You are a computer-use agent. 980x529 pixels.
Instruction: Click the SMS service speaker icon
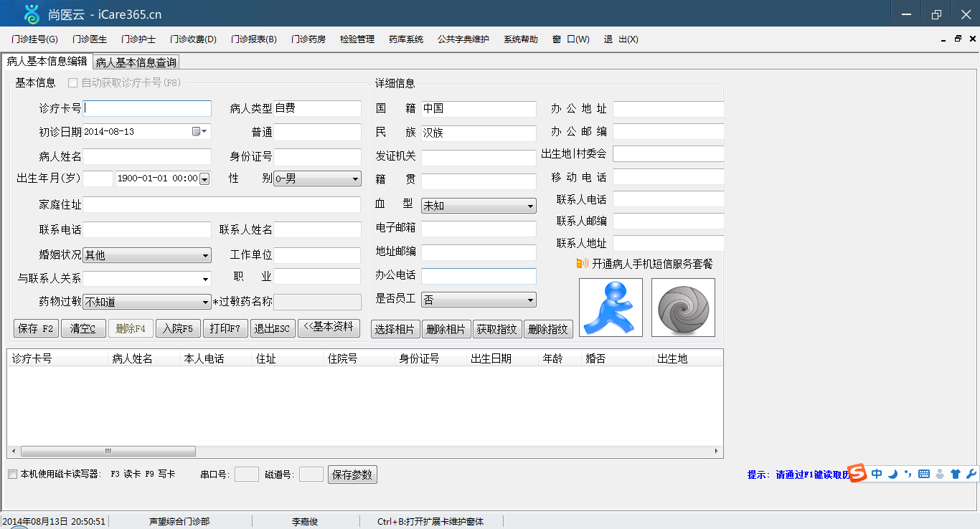[x=582, y=264]
